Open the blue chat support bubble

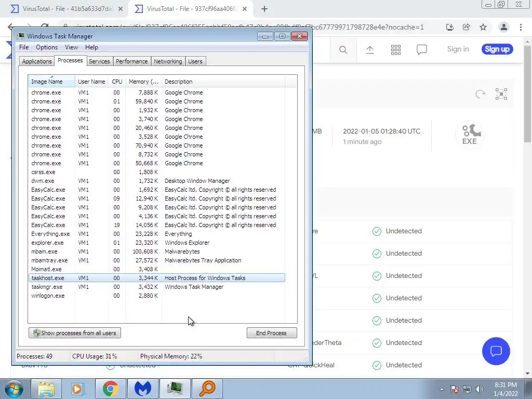[496, 351]
